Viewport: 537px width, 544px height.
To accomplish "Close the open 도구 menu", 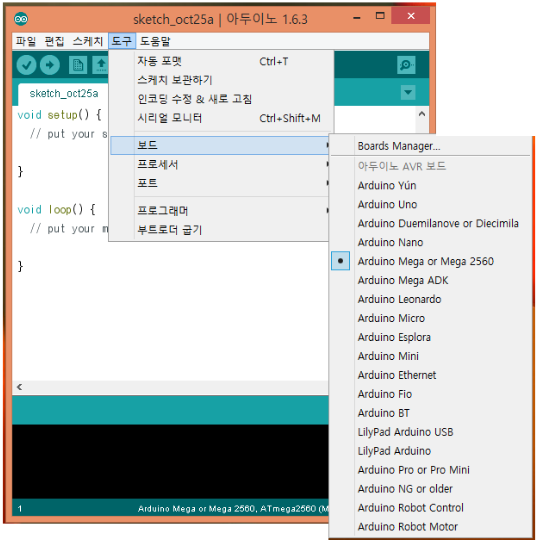I will [122, 41].
